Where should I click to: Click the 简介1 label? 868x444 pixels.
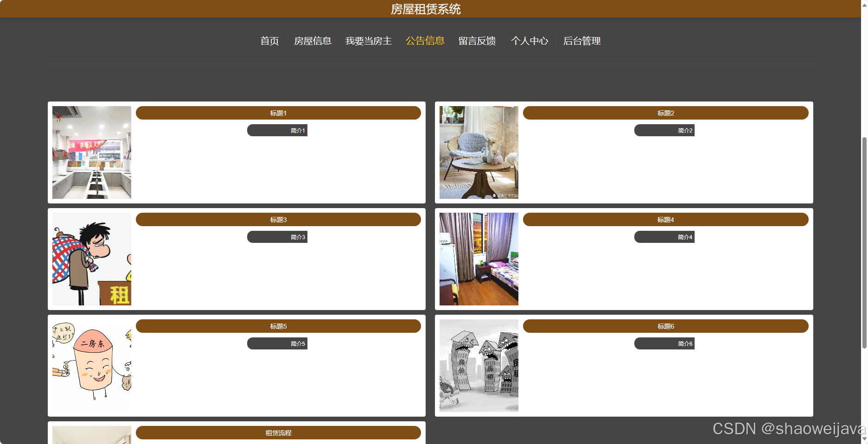[x=277, y=130]
